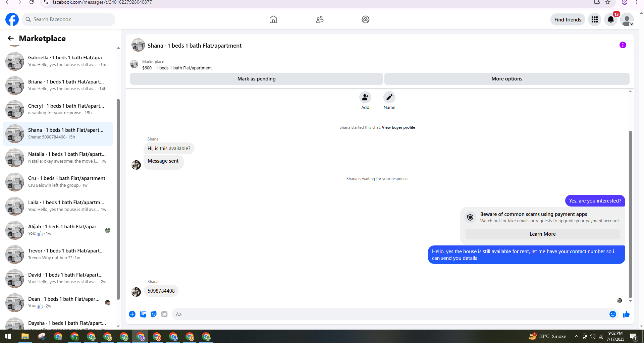
Task: Open the Natalia conversation
Action: (58, 158)
